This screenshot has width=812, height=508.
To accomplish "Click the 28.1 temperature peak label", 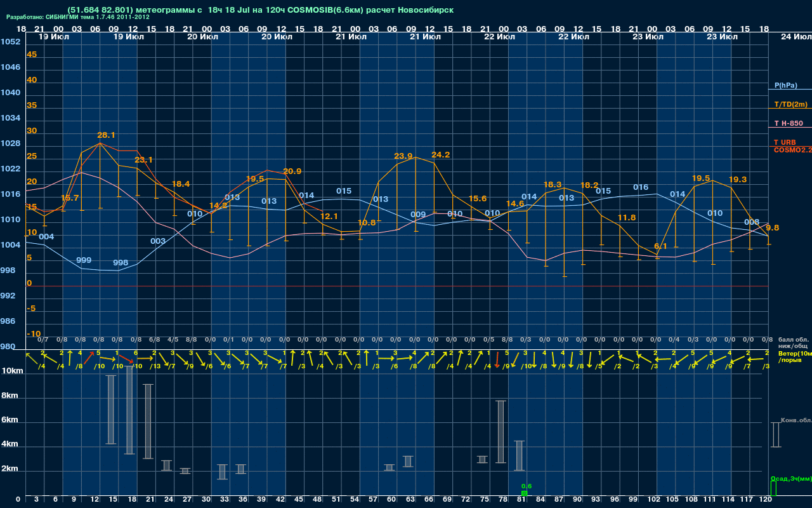I will [x=106, y=135].
